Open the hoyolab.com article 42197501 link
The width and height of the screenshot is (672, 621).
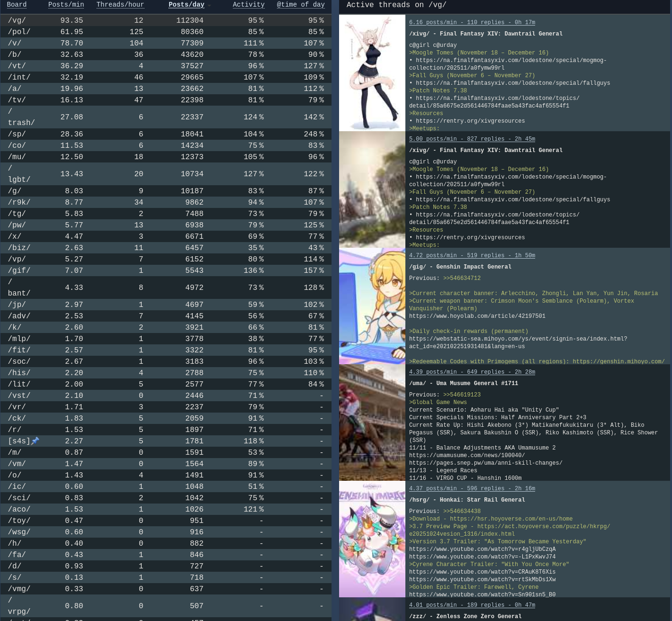477,316
